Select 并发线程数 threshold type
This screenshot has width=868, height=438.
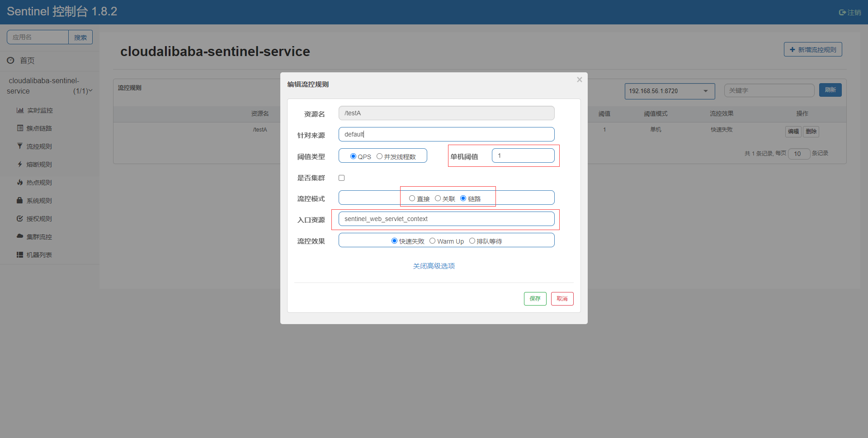pos(380,156)
